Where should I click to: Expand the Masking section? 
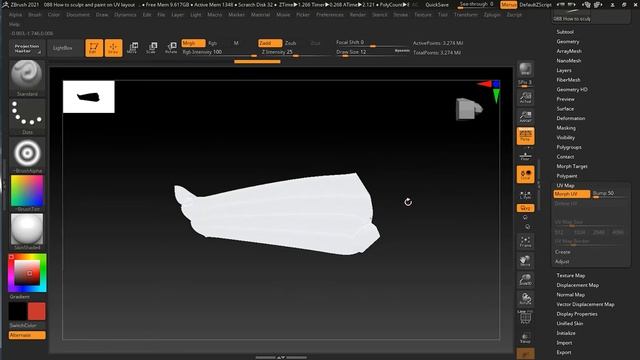(566, 128)
